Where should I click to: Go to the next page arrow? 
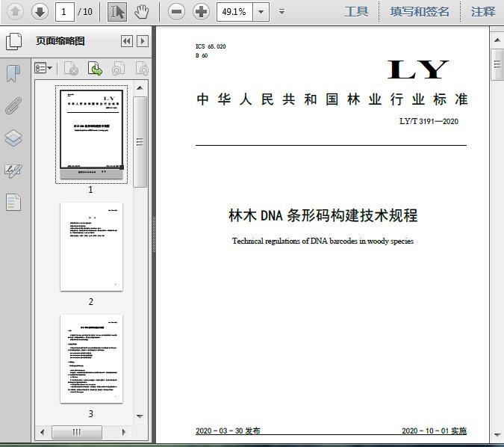click(x=40, y=11)
